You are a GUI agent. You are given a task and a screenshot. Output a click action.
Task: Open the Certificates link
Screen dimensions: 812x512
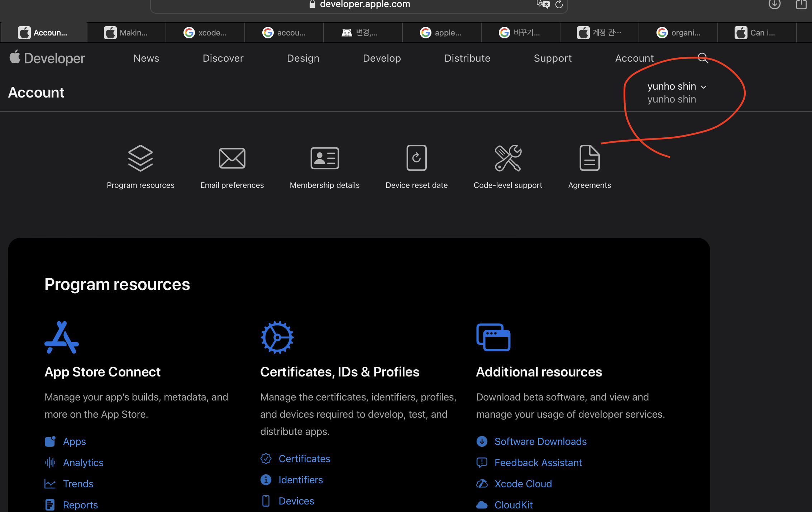click(x=304, y=459)
